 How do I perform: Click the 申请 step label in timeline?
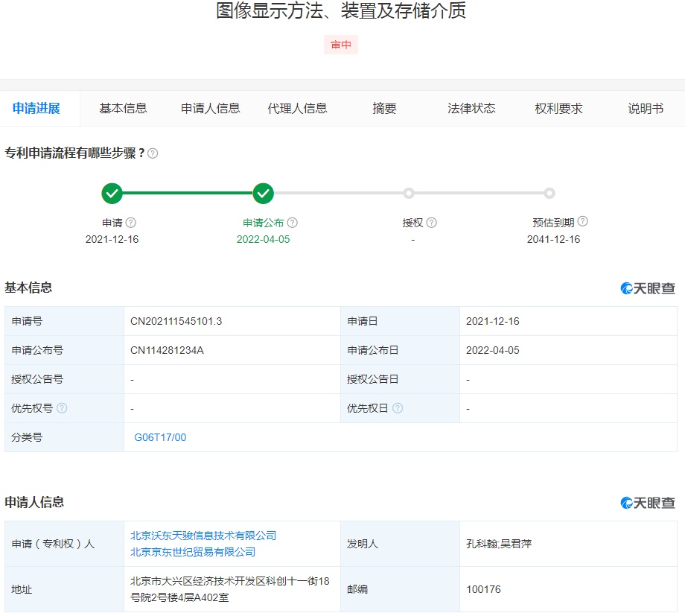point(112,223)
